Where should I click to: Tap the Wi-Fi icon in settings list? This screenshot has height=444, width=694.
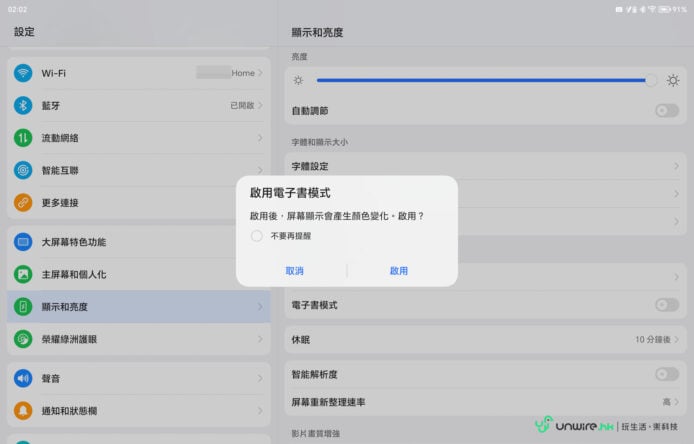click(x=23, y=73)
